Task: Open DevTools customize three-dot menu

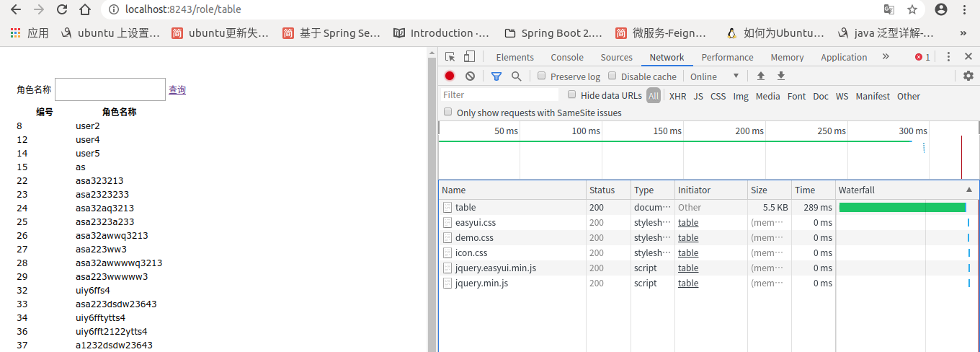Action: coord(948,57)
